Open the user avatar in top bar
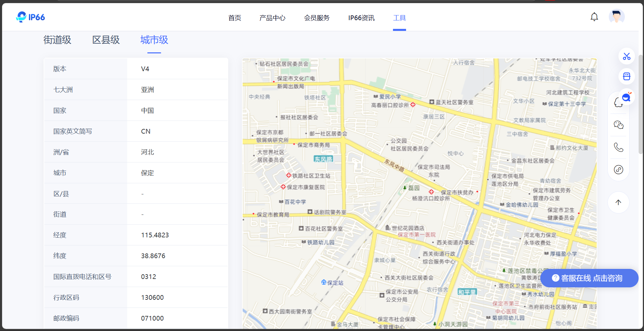Viewport: 644px width, 331px height. tap(616, 16)
